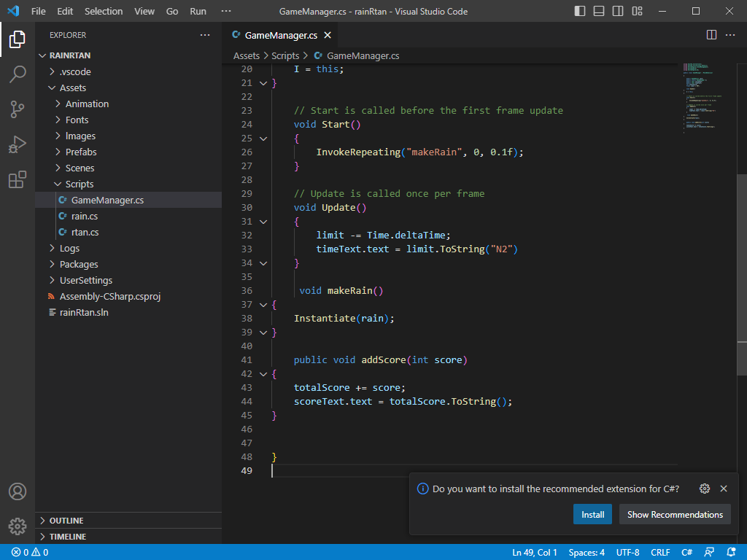The height and width of the screenshot is (560, 747).
Task: Click the VS Code logo icon
Action: (x=13, y=11)
